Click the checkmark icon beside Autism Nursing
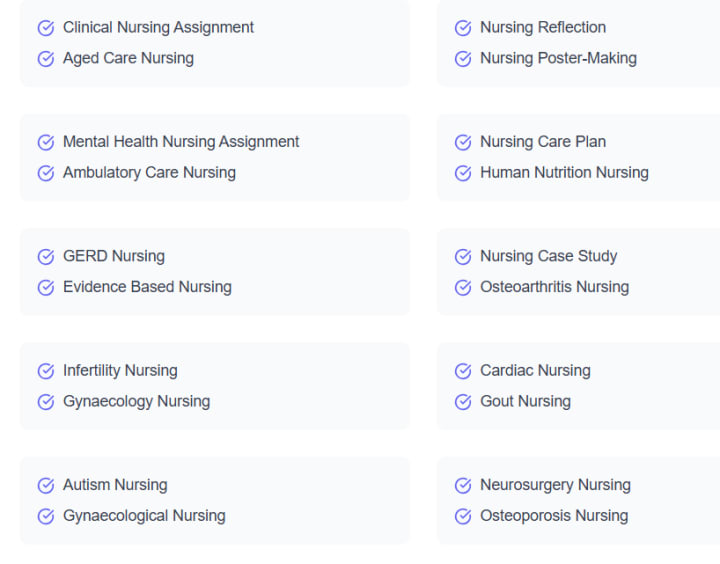 click(46, 486)
